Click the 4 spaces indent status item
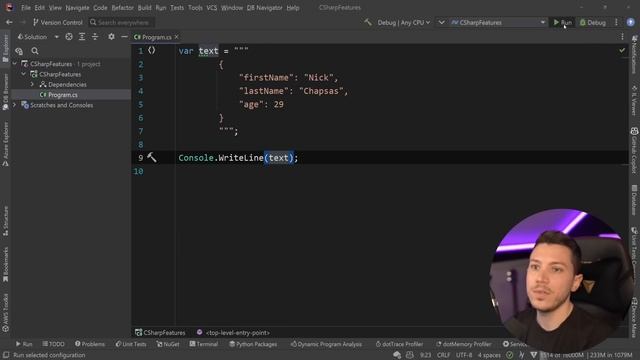Screen dimensions: 640x360 (489, 355)
